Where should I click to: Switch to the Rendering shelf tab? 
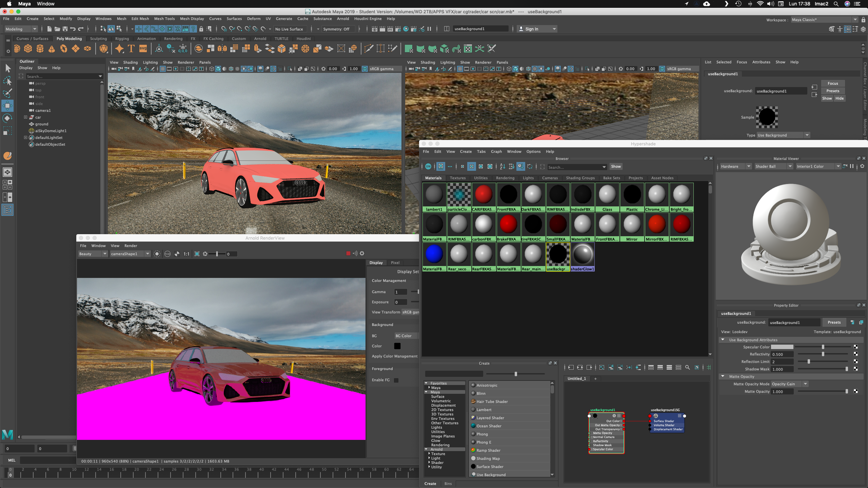point(173,39)
